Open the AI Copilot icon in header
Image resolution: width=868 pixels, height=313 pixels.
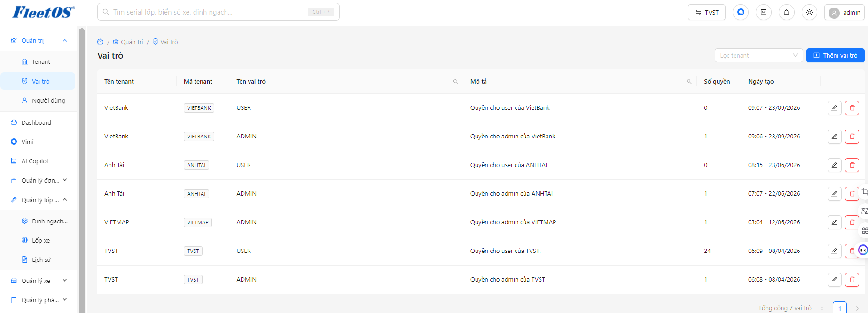coord(764,12)
